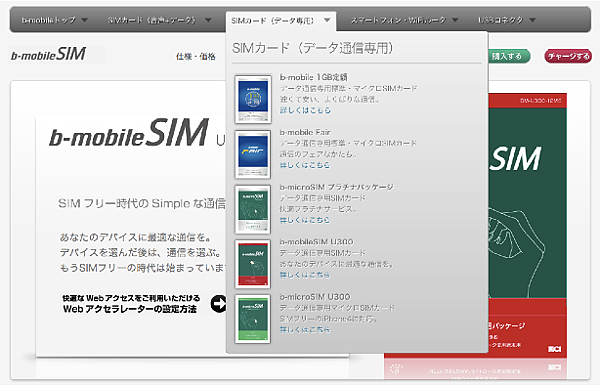Expand the USB connector dropdown arrow
The width and height of the screenshot is (600, 386).
pos(532,20)
